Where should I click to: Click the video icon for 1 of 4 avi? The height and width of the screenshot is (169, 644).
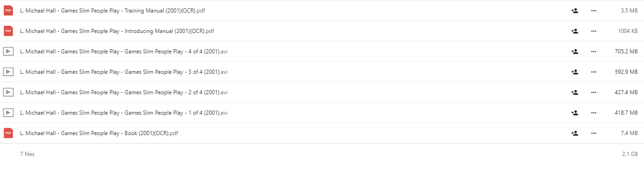(8, 113)
